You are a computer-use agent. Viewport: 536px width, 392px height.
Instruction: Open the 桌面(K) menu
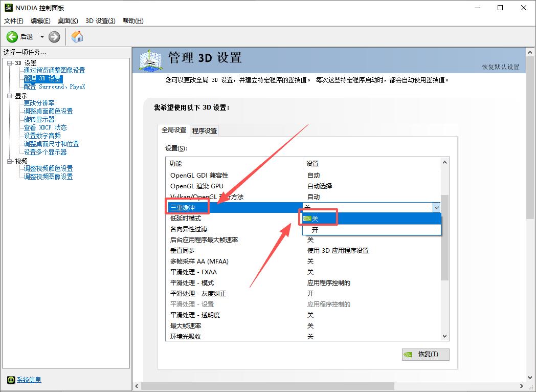(x=68, y=21)
